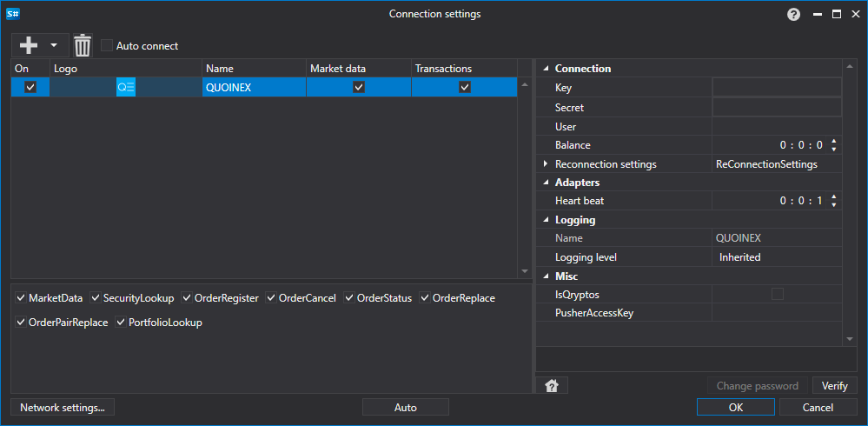The width and height of the screenshot is (868, 426).
Task: Click the Verify button
Action: 834,385
